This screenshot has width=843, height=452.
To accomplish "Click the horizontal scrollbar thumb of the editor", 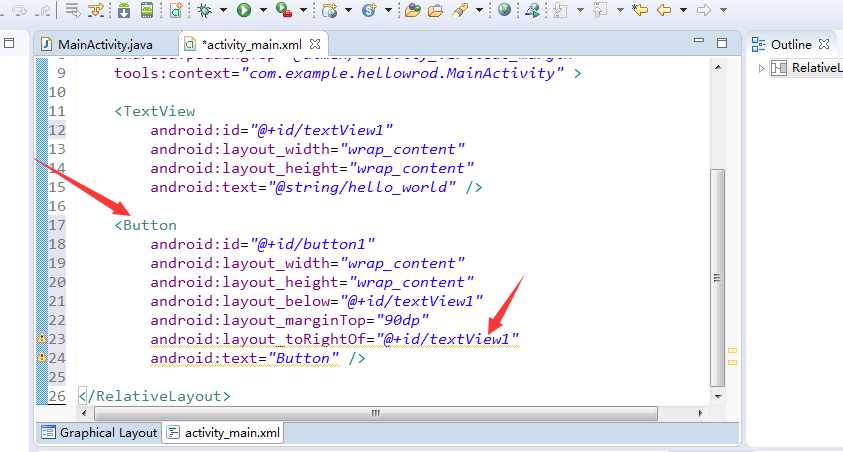I will (x=376, y=413).
